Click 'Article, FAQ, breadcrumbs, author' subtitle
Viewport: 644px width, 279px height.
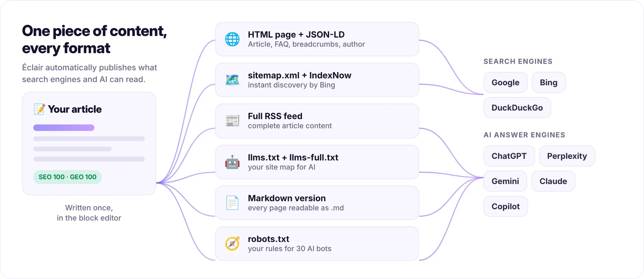(x=306, y=44)
